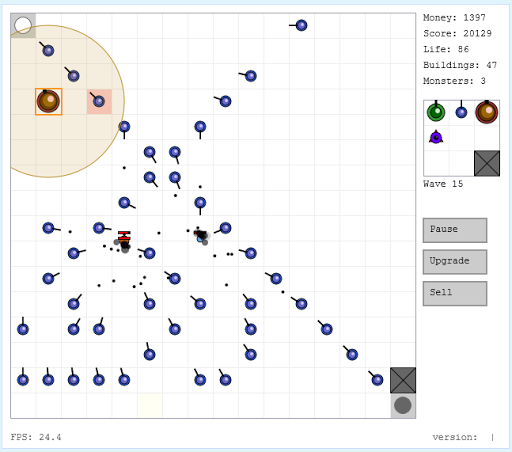Viewport: 512px width, 452px height.
Task: Select the small blue tower in build palette
Action: pos(461,112)
